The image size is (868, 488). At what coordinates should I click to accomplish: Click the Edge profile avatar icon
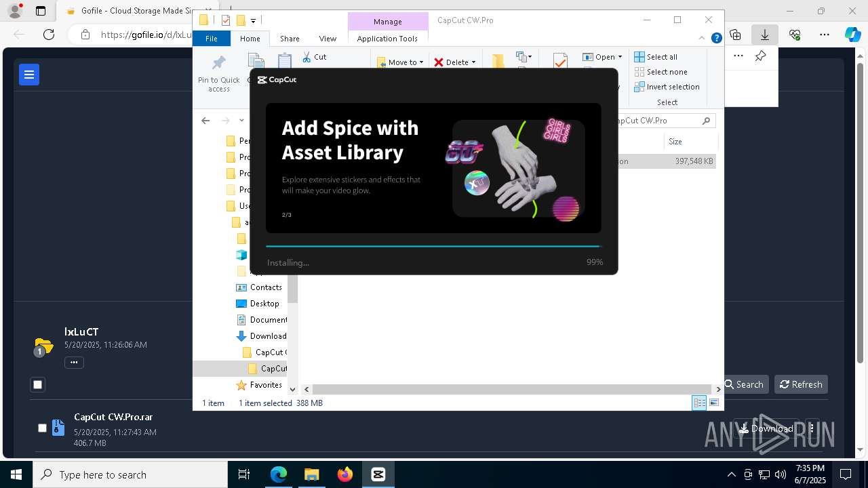(x=15, y=11)
